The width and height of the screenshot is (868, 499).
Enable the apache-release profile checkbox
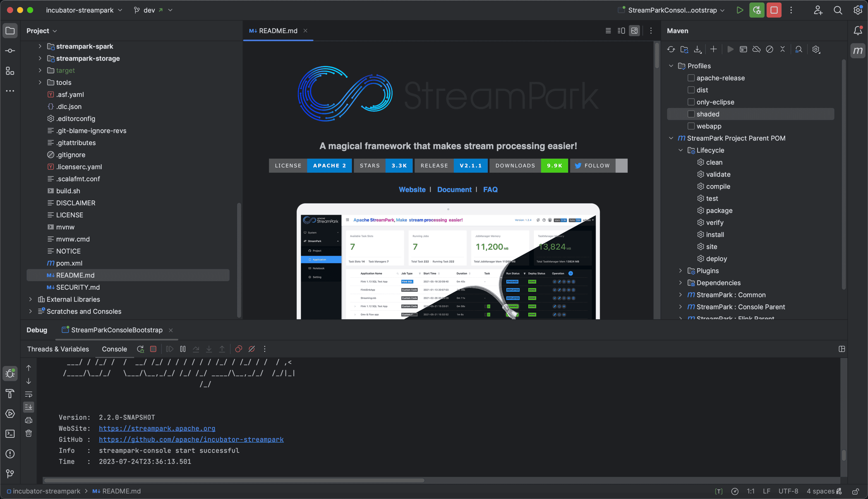click(x=691, y=78)
